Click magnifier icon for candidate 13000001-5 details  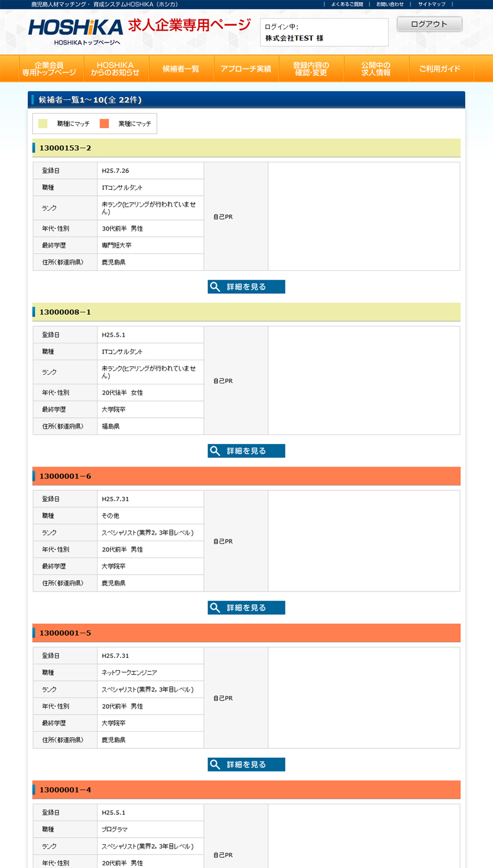click(215, 765)
